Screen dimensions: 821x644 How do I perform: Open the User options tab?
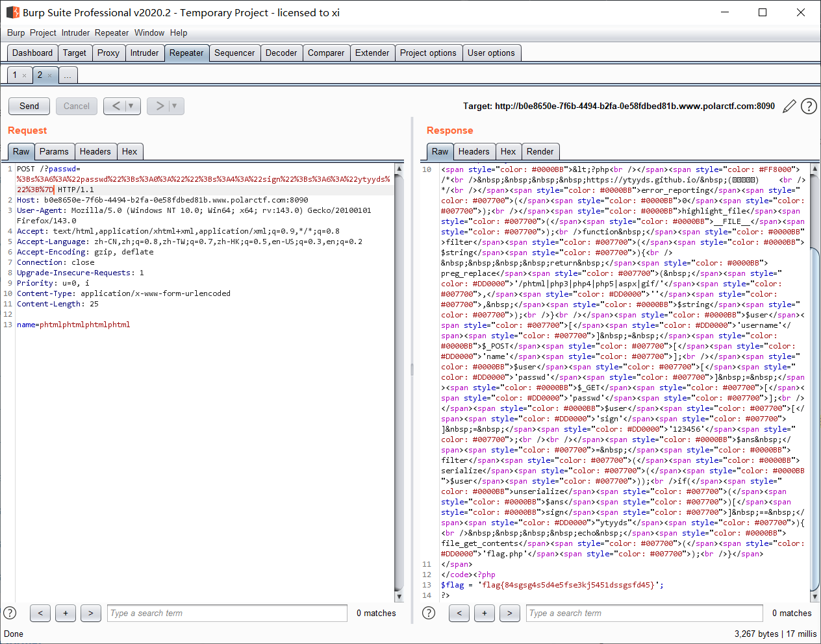point(491,53)
